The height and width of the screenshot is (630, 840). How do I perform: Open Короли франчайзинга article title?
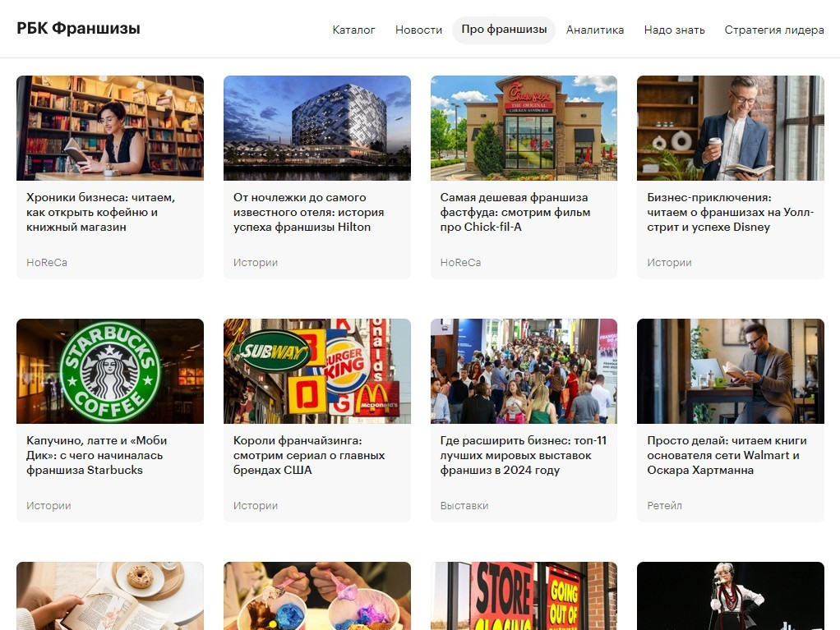[x=309, y=455]
